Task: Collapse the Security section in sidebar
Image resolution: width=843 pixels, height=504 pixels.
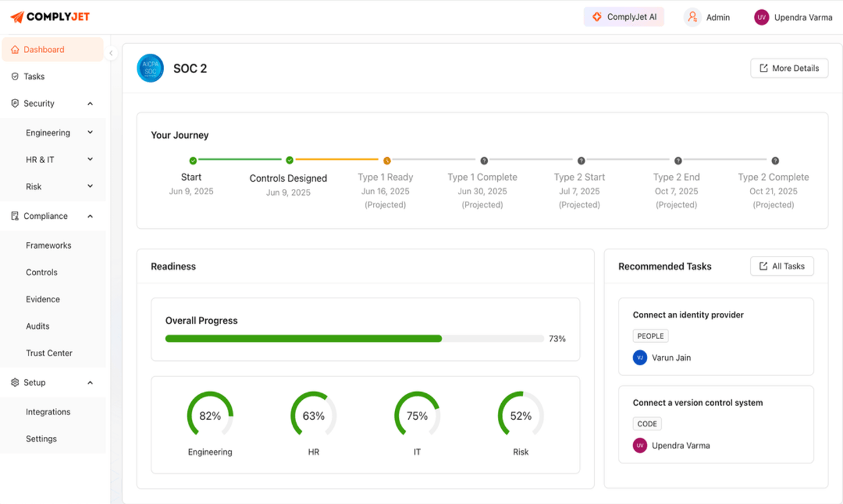Action: [x=90, y=103]
